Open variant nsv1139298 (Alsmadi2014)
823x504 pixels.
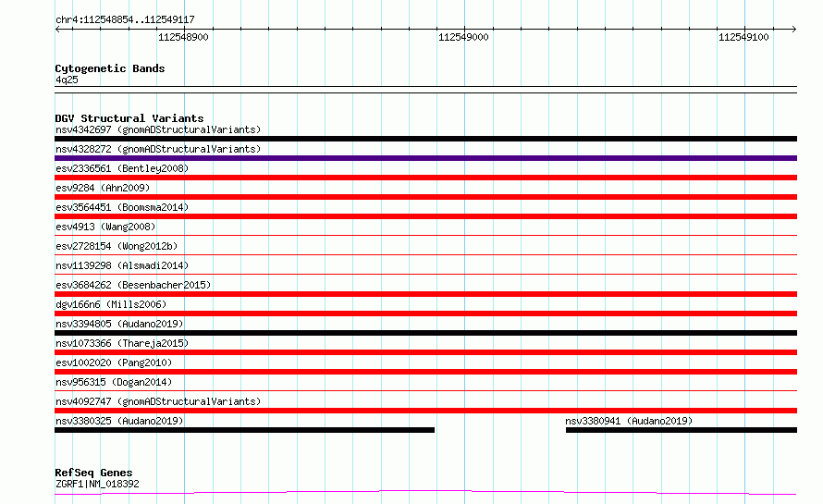(122, 265)
